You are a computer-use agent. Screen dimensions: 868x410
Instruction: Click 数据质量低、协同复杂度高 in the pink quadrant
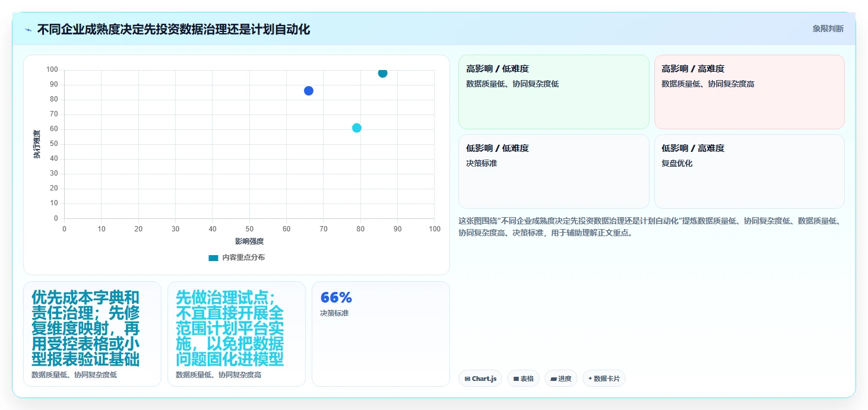tap(708, 84)
